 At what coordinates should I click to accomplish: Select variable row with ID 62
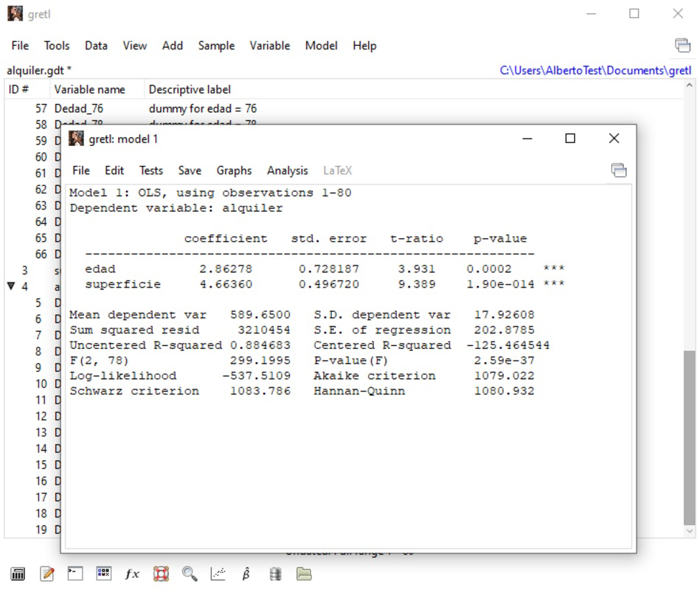(32, 190)
